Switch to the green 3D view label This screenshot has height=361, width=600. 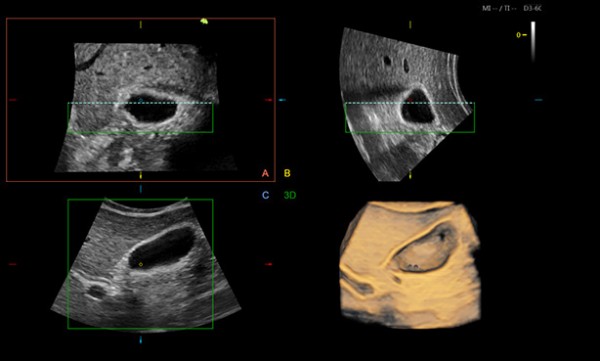pos(290,196)
